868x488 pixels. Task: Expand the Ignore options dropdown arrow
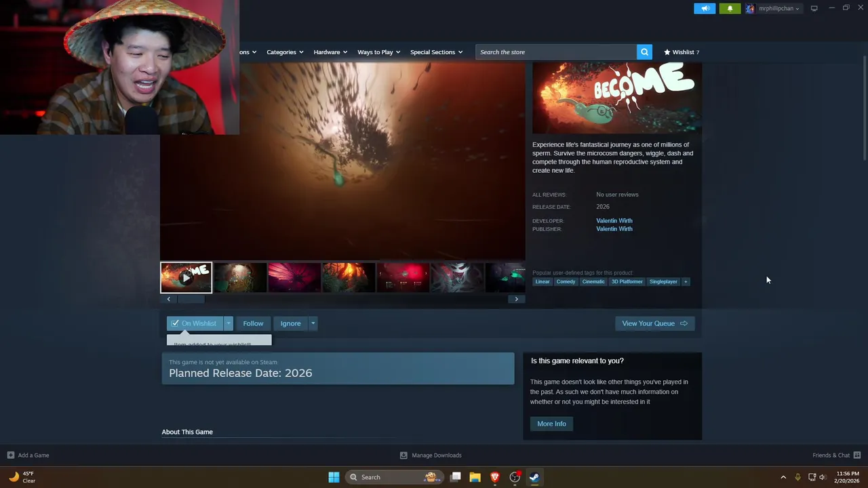pyautogui.click(x=313, y=323)
